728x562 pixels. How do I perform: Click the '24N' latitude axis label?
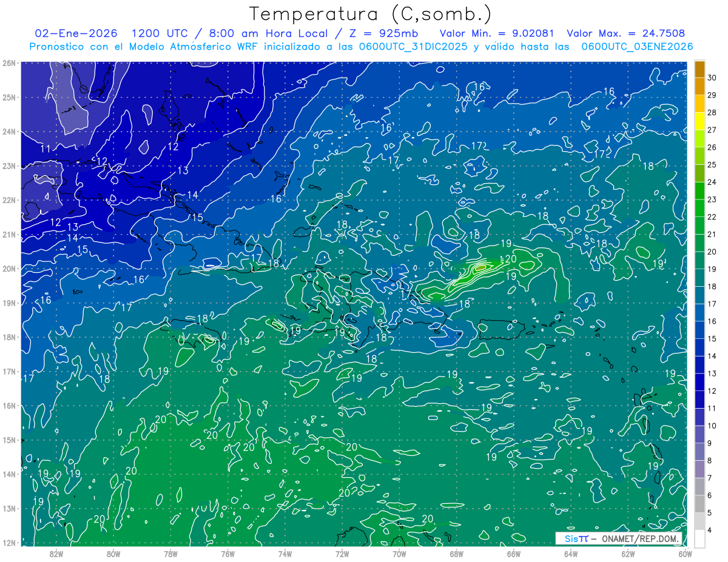click(8, 132)
